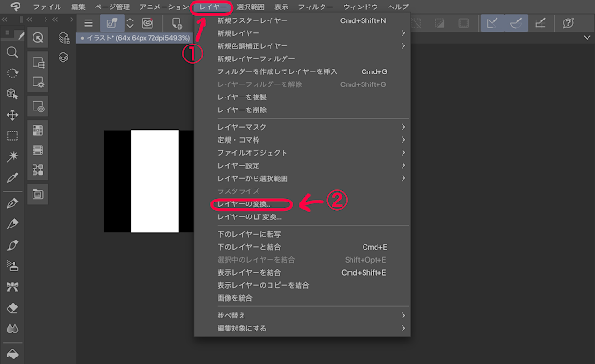This screenshot has width=595, height=364.
Task: Select the Operation object tool with cursor
Action: (x=12, y=94)
